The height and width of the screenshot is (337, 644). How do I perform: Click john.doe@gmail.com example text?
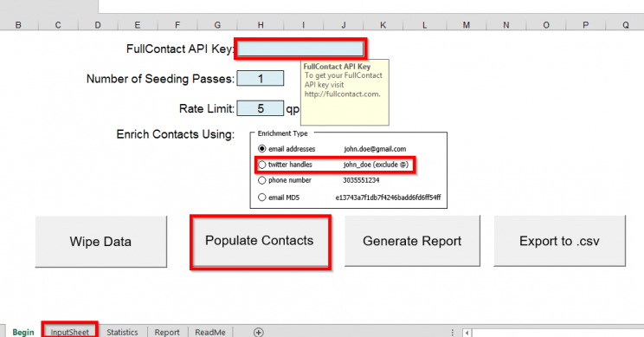(x=375, y=149)
